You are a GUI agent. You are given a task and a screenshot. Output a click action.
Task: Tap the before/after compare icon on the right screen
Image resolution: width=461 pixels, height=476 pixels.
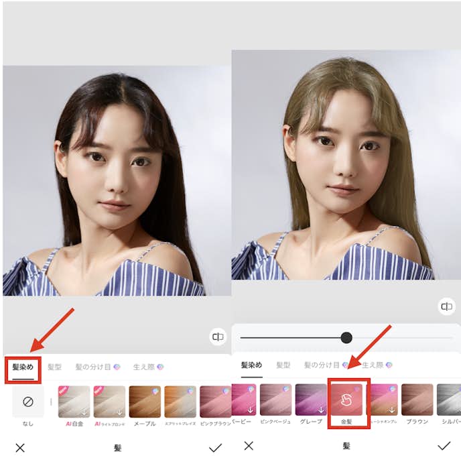coord(446,306)
